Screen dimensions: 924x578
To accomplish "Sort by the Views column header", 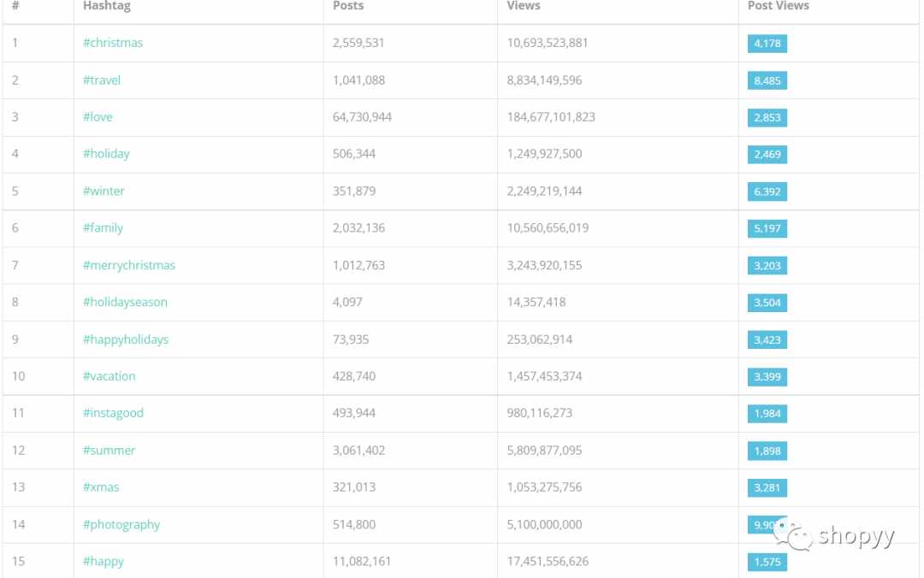I will pos(524,6).
